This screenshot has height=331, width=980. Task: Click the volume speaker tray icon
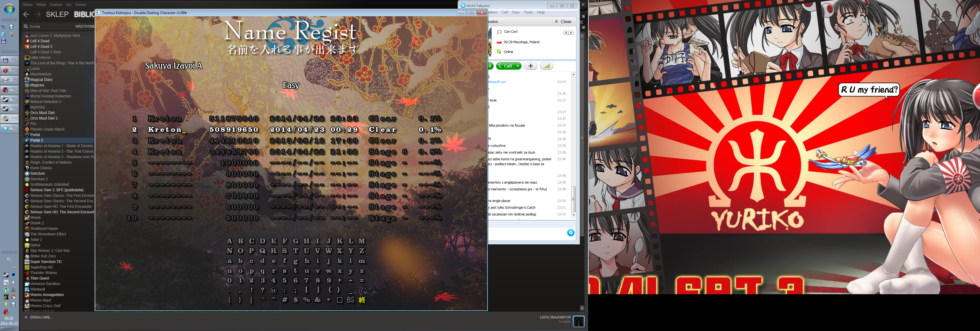pos(13,282)
